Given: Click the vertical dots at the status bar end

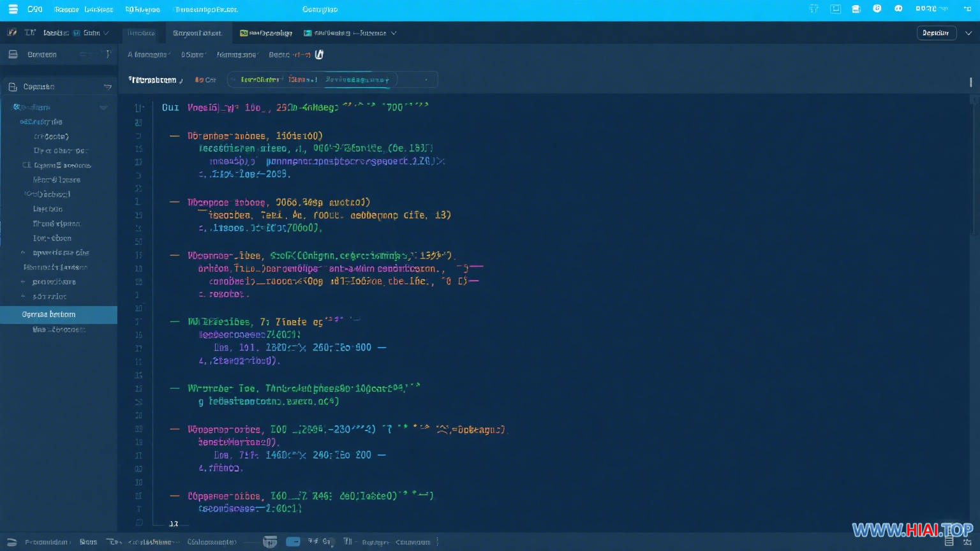Looking at the screenshot, I should tap(438, 542).
